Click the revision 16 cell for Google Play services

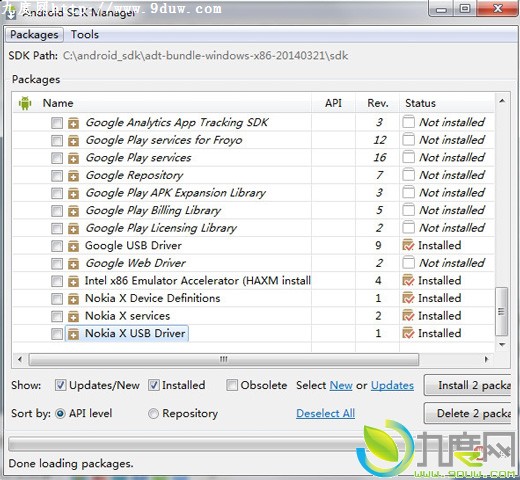[x=380, y=157]
